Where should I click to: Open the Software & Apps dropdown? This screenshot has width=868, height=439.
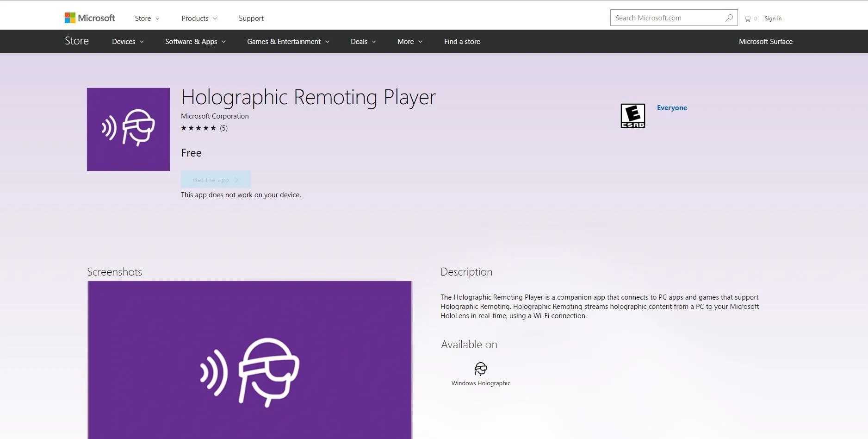point(196,42)
